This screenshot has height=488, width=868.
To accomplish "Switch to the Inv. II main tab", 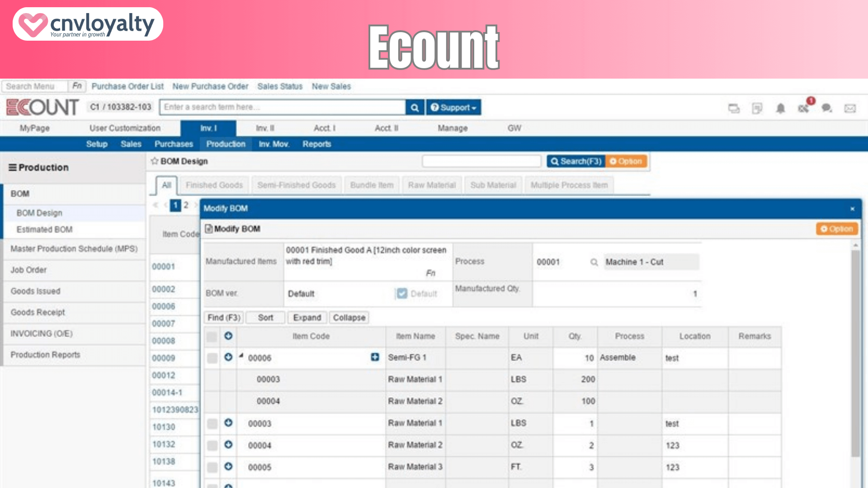I will click(265, 128).
